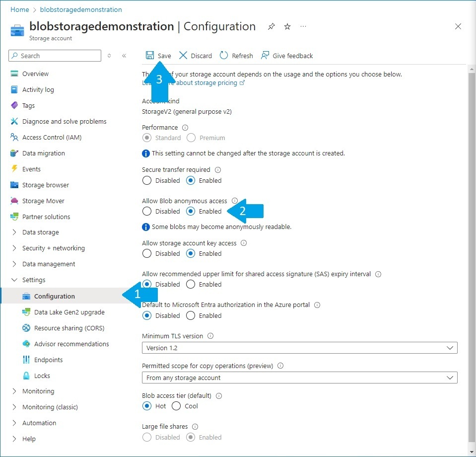Screen dimensions: 476x457
Task: Open blobstoragedemonstration breadcrumb link
Action: pos(81,10)
